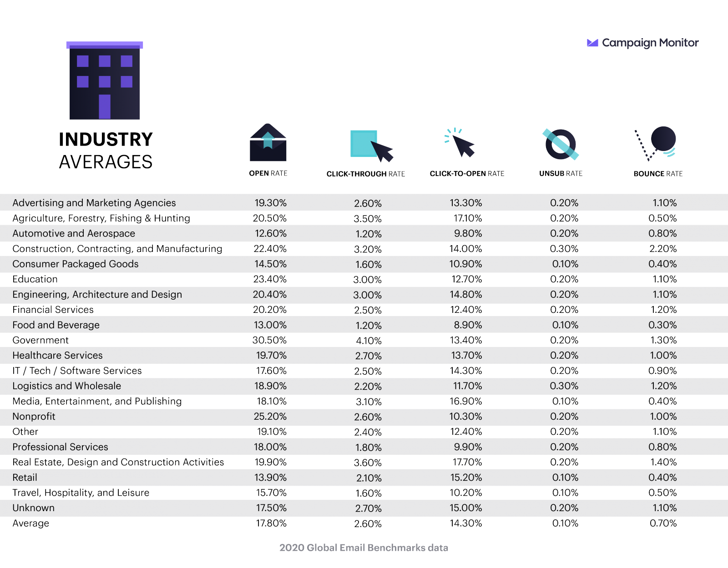728x568 pixels.
Task: Click the bouncing ball bounce rate icon
Action: [656, 144]
